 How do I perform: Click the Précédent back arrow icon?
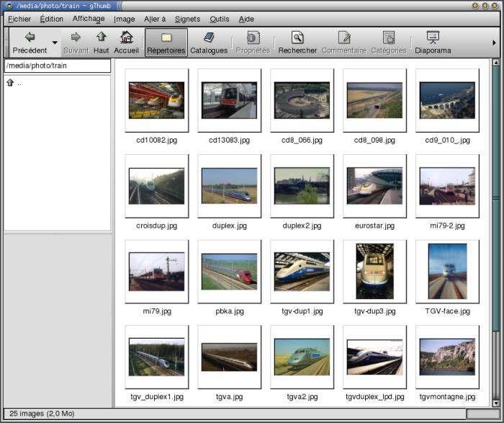(x=30, y=37)
